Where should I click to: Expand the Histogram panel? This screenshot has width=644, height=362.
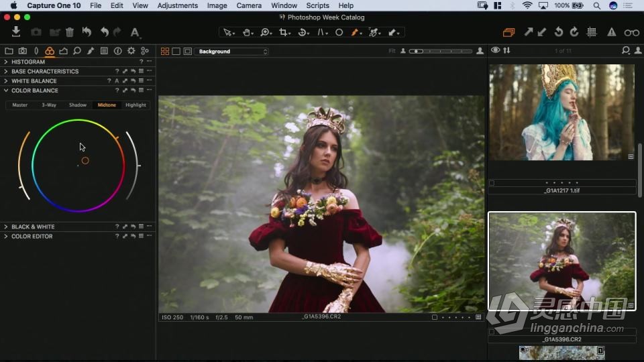6,62
